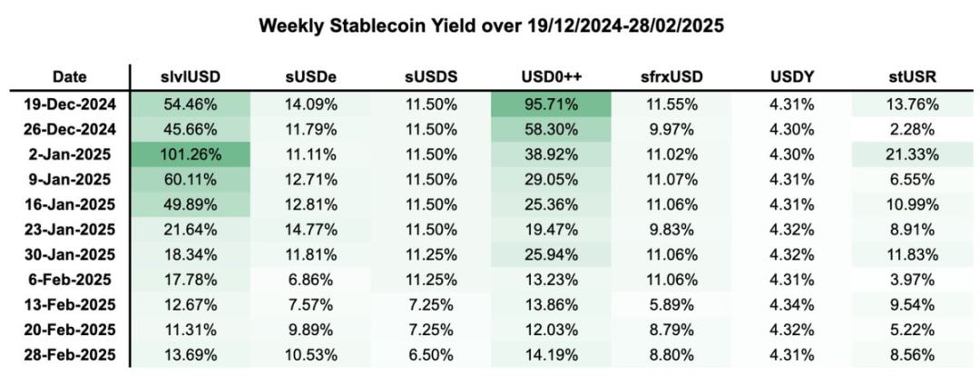This screenshot has height=376, width=980.
Task: Click the chart title Weekly Stablecoin Yield
Action: pyautogui.click(x=491, y=25)
